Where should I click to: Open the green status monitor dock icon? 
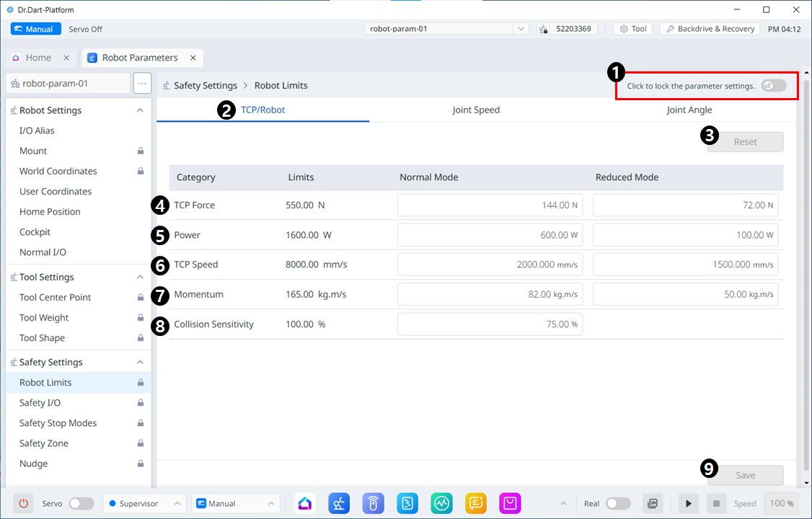(x=441, y=503)
